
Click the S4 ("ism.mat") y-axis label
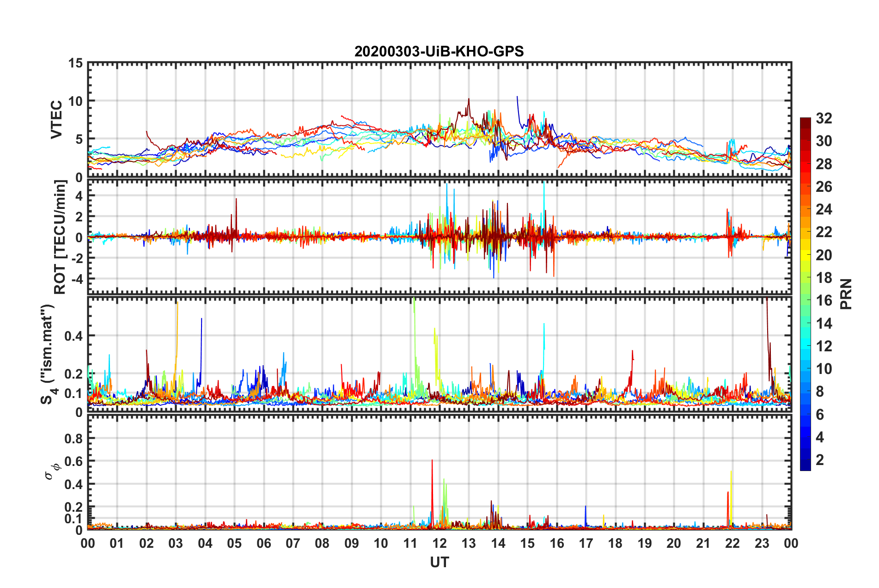tap(48, 354)
